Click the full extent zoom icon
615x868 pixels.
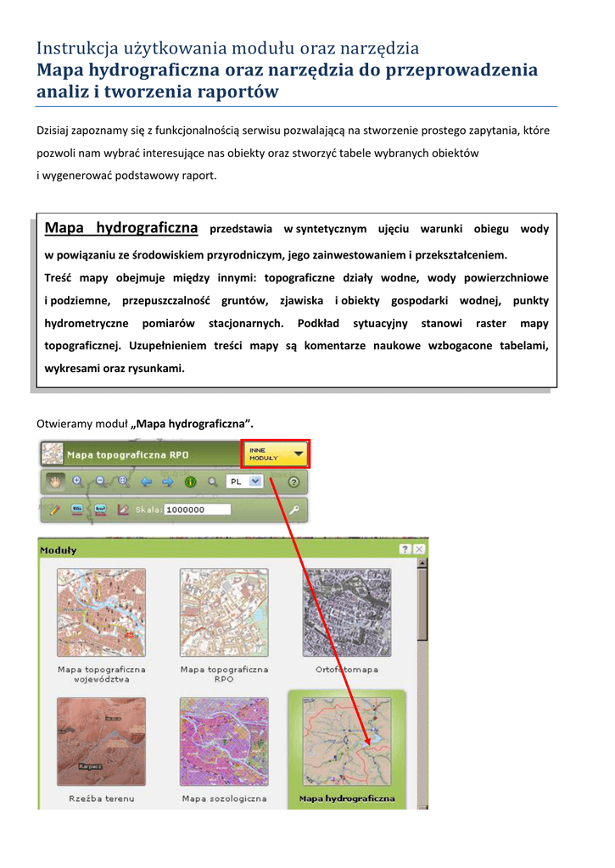pos(123,481)
